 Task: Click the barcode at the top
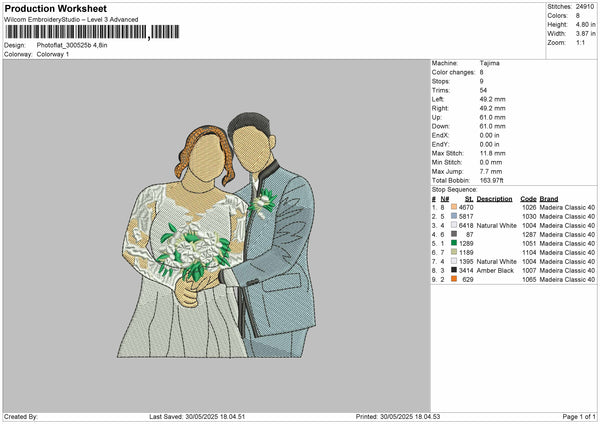(92, 32)
